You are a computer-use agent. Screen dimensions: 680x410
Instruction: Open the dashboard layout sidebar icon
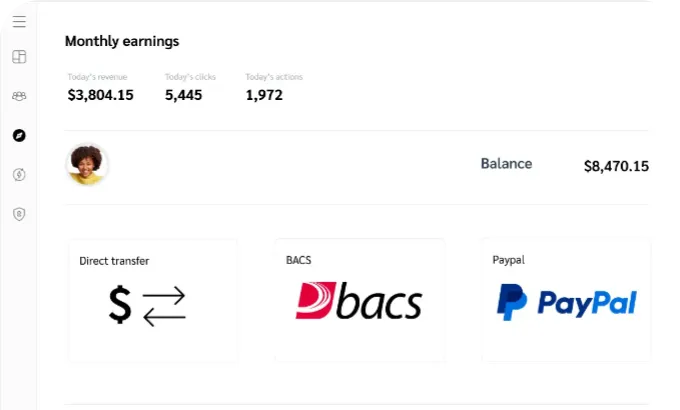click(x=19, y=57)
